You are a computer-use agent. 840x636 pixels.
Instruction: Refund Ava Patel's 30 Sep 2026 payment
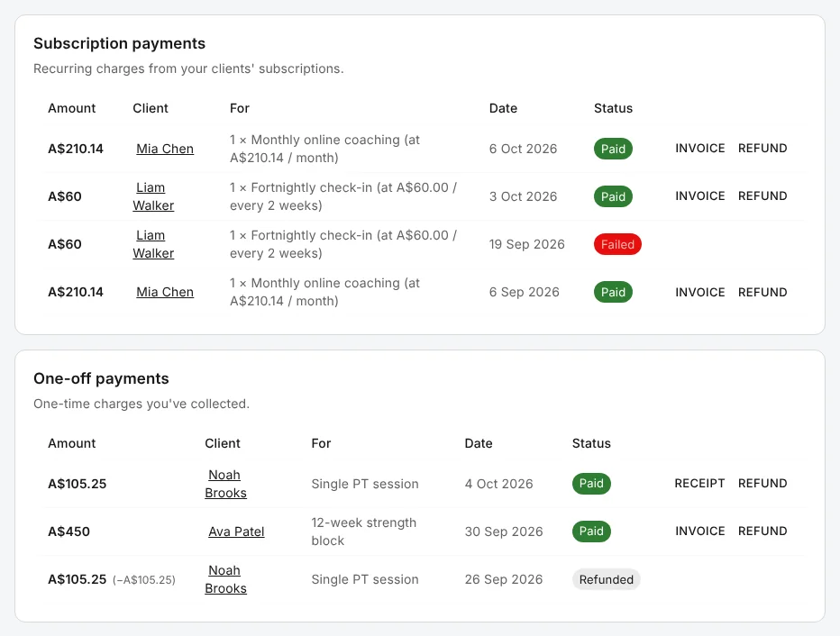pos(762,532)
